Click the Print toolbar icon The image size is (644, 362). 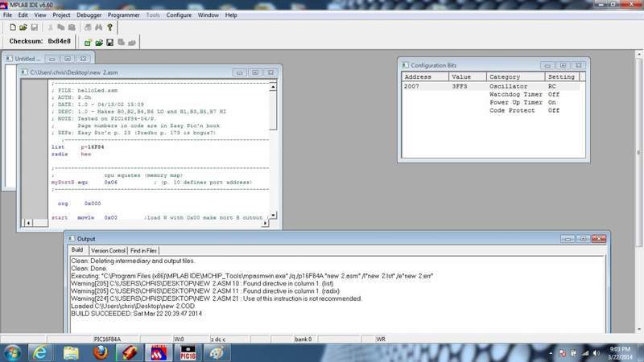(88, 27)
